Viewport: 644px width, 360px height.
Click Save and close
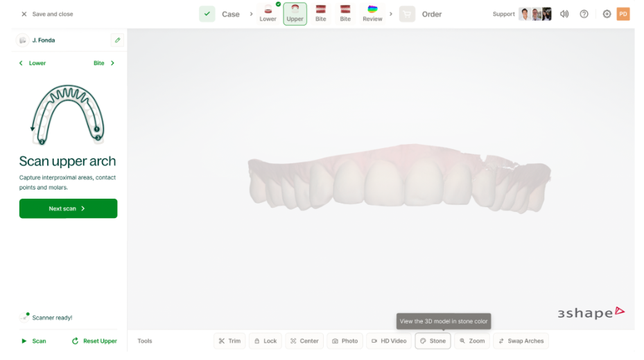[46, 14]
